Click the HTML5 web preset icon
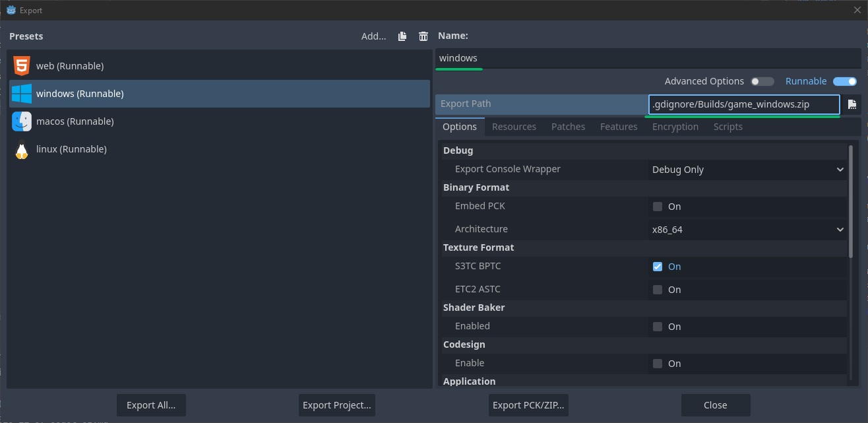Screen dimensions: 868x423 [22, 66]
